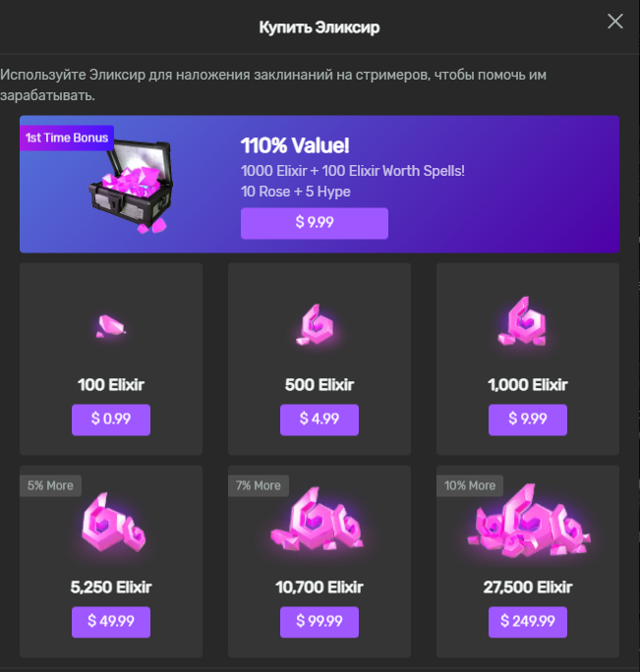Purchase 100 Elixir for $0.99

pos(111,420)
